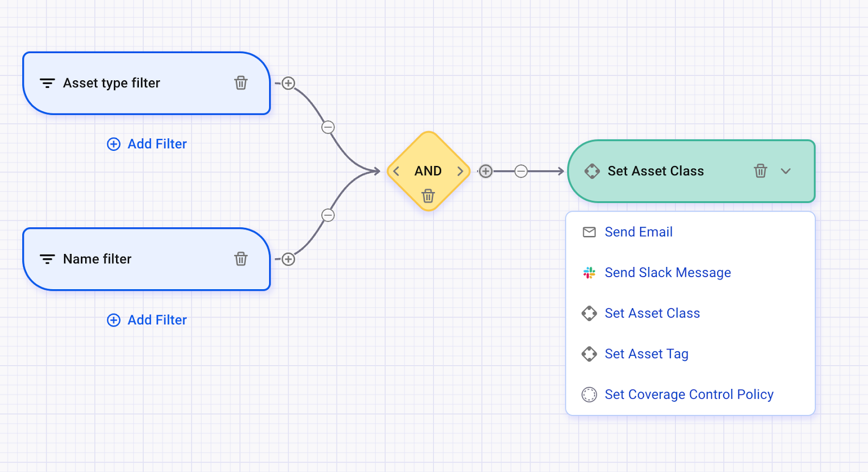Delete the Set Asset Class action
This screenshot has width=868, height=472.
761,171
